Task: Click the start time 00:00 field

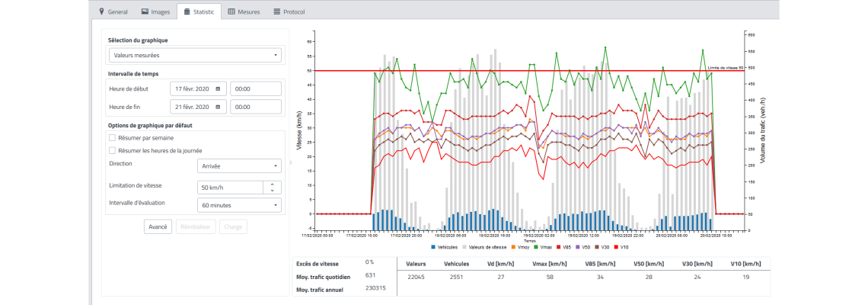Action: coord(255,88)
